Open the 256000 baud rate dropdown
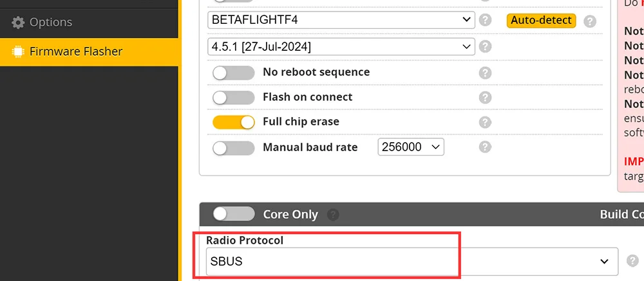 [411, 147]
